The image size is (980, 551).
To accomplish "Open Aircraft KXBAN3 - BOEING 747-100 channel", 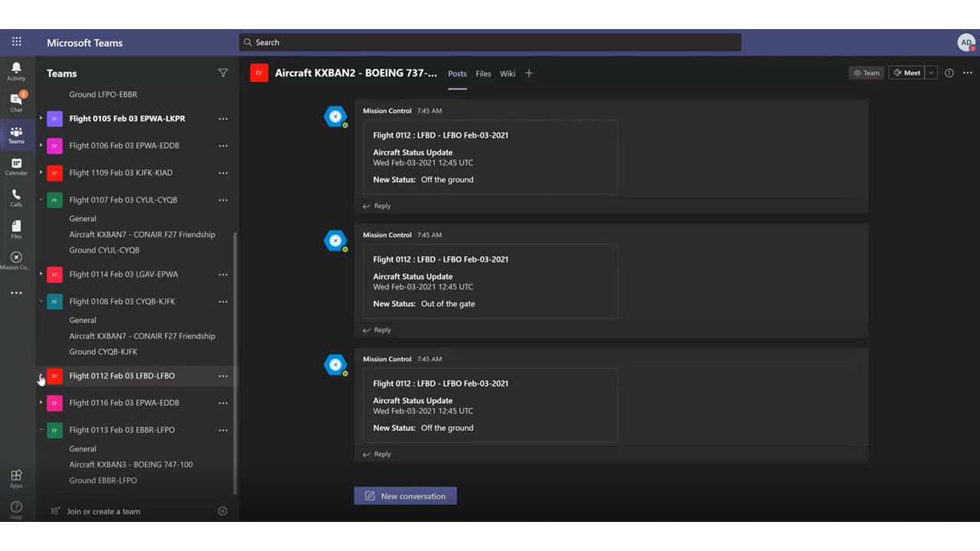I will tap(131, 465).
